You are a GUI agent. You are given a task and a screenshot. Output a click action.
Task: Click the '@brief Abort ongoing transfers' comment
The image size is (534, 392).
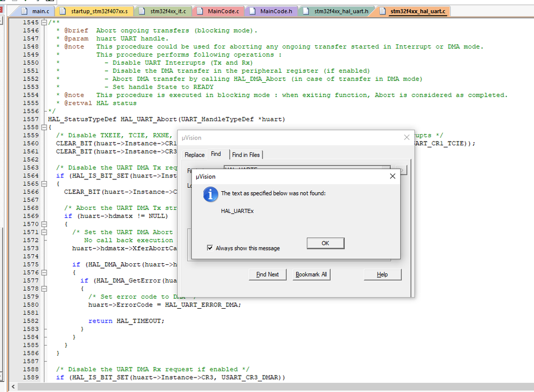click(x=157, y=30)
